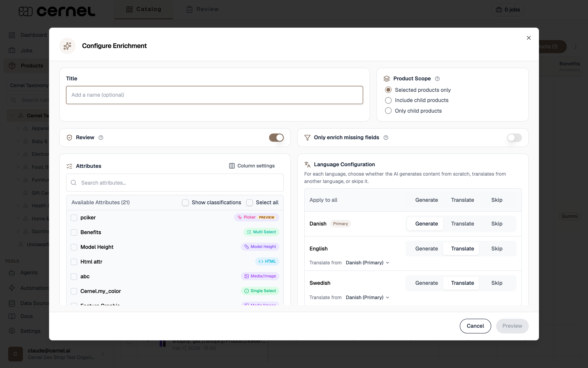Screen dimensions: 588x368
Task: Click the Settings gear icon
Action: (12, 331)
